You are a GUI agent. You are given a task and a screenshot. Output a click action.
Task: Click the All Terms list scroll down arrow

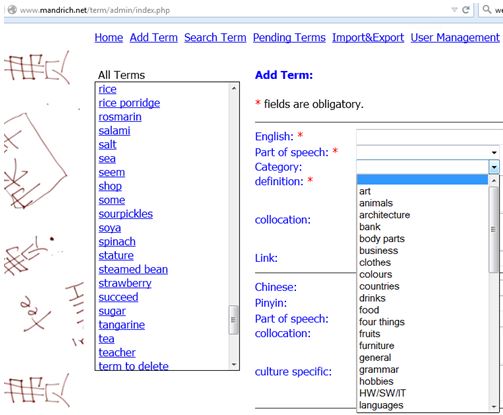234,364
